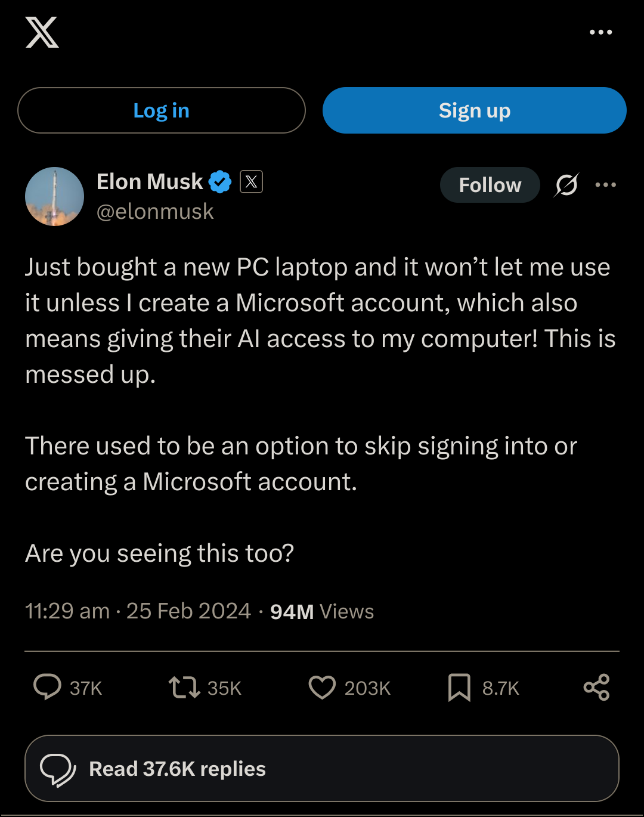
Task: Click the blue verified checkmark badge
Action: click(x=220, y=182)
